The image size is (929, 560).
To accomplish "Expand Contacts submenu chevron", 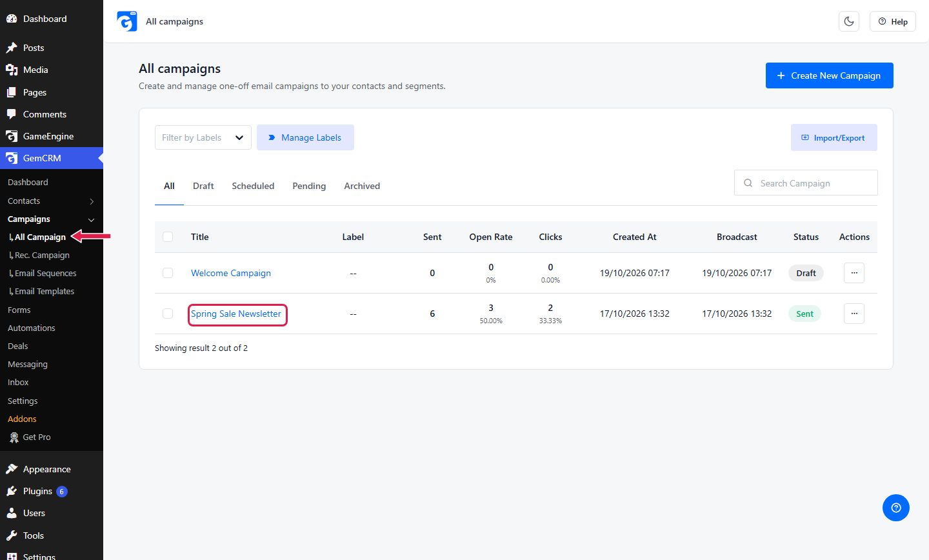I will point(92,201).
